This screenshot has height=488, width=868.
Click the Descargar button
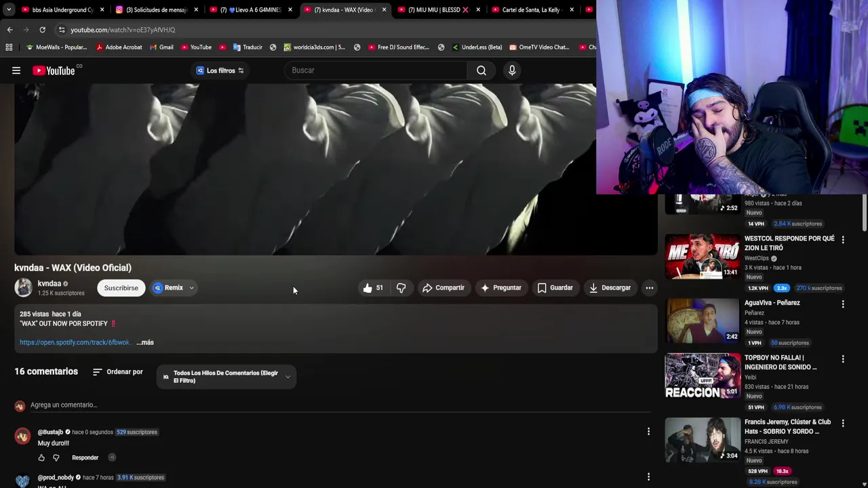point(610,288)
